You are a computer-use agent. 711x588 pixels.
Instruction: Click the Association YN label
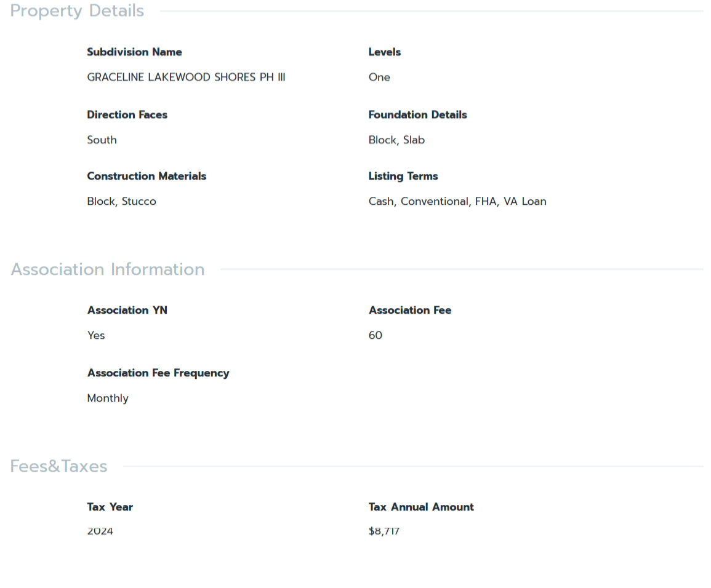(127, 311)
